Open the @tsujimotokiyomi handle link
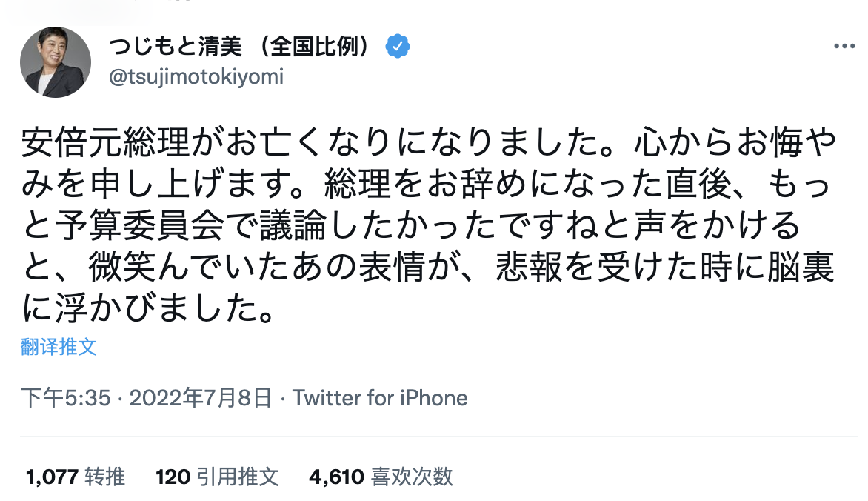 pos(196,77)
